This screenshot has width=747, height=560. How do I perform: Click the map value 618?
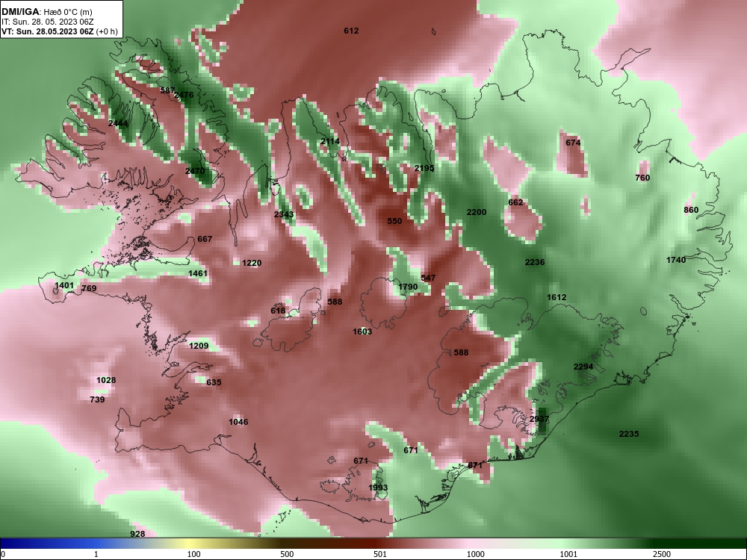pos(278,311)
